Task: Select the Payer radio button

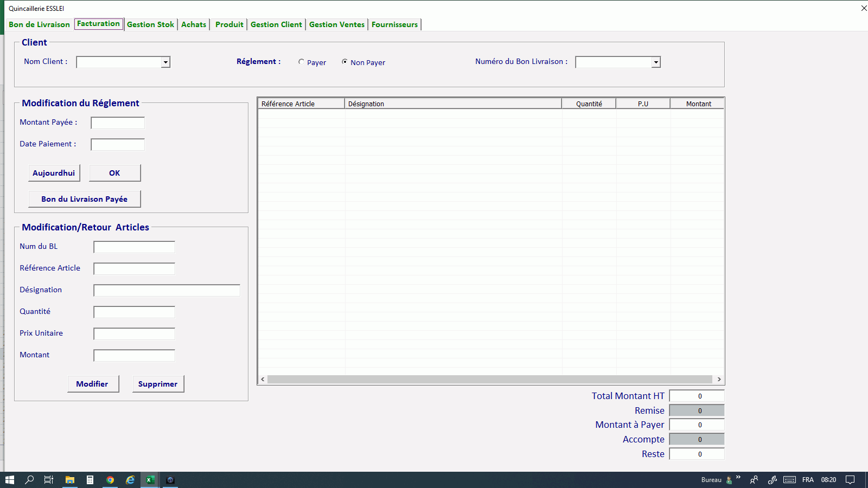Action: (302, 62)
